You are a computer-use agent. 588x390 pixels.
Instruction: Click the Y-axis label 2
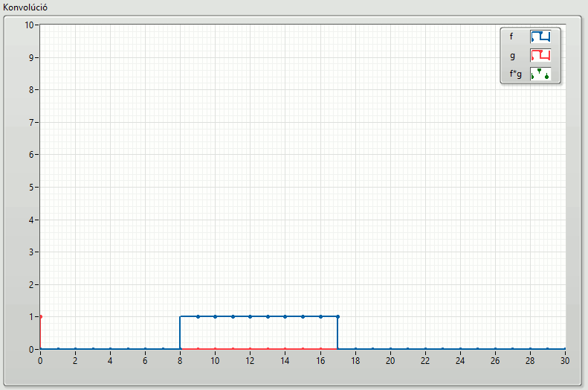31,285
